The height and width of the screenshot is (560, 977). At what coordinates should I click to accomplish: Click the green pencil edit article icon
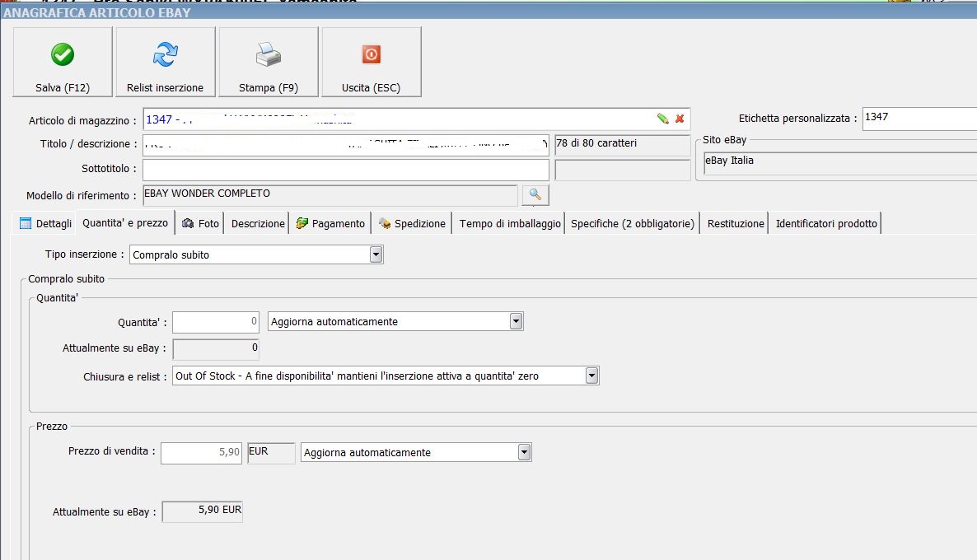pyautogui.click(x=662, y=119)
